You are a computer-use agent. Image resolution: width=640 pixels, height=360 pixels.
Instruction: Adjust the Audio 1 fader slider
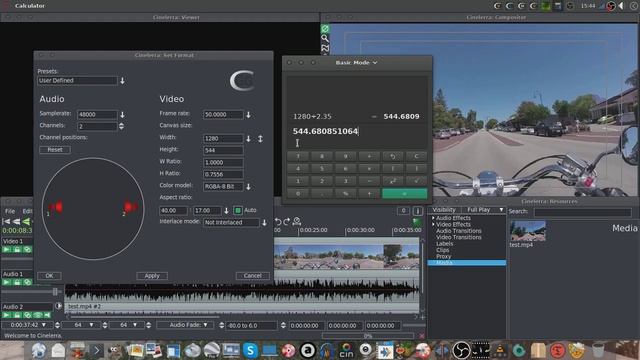[55, 292]
